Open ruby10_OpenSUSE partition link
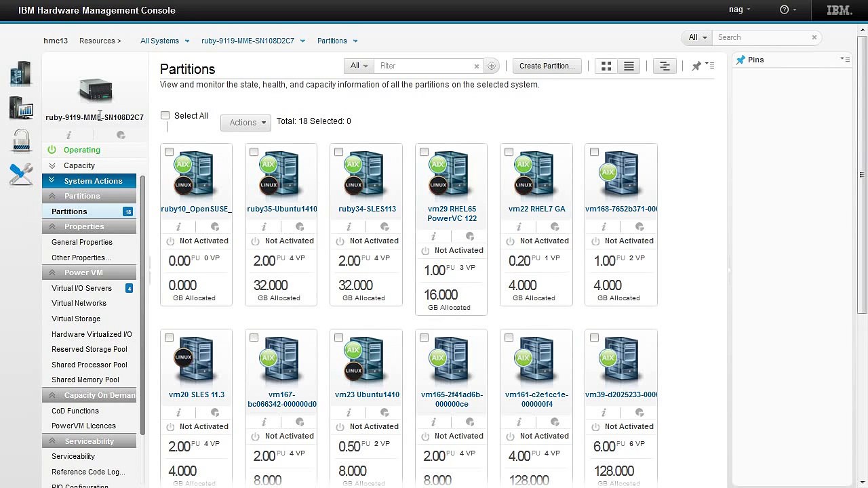The width and height of the screenshot is (868, 488). [197, 209]
